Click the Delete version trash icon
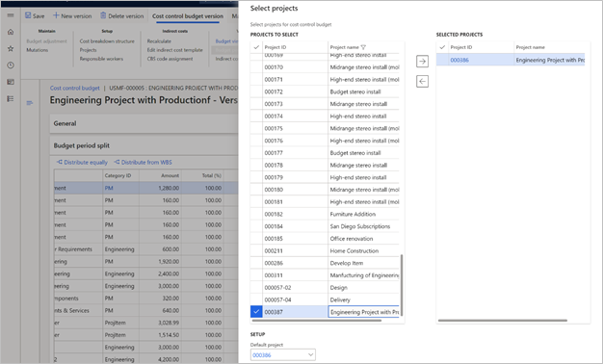The image size is (603, 364). [103, 15]
